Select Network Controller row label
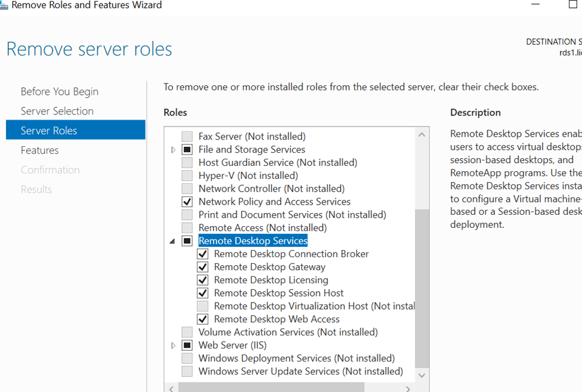 272,189
